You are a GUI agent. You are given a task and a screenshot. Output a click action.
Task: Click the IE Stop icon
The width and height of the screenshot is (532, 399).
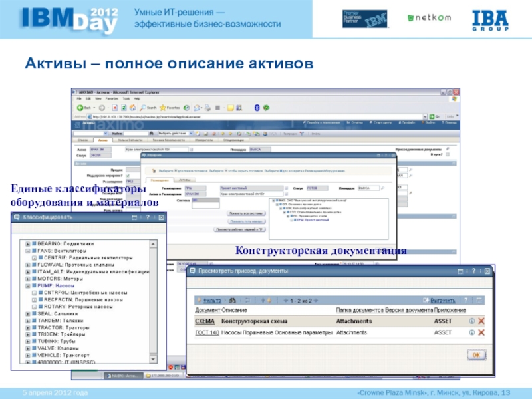point(115,108)
